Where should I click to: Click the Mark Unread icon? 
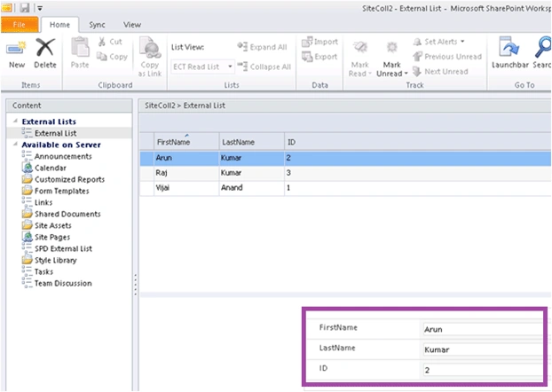392,48
